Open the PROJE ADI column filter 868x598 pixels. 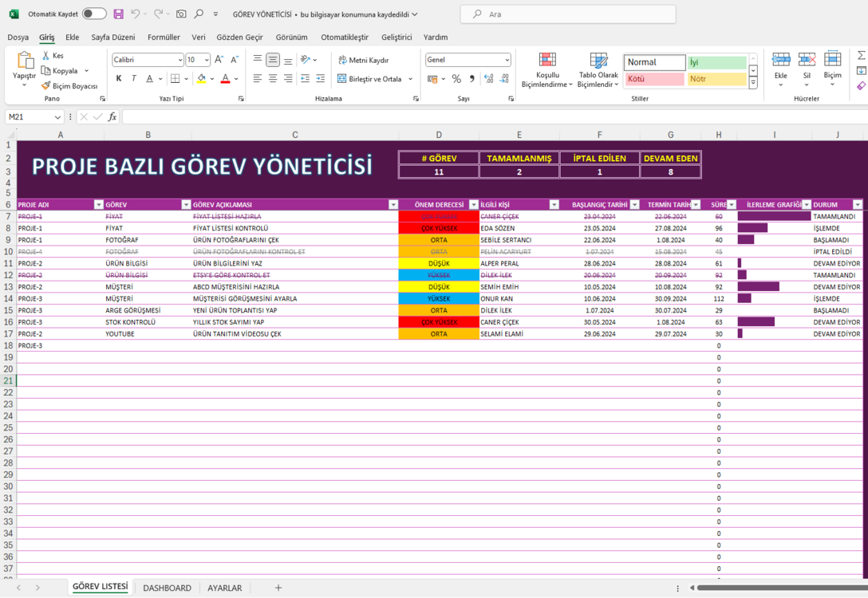(x=99, y=205)
